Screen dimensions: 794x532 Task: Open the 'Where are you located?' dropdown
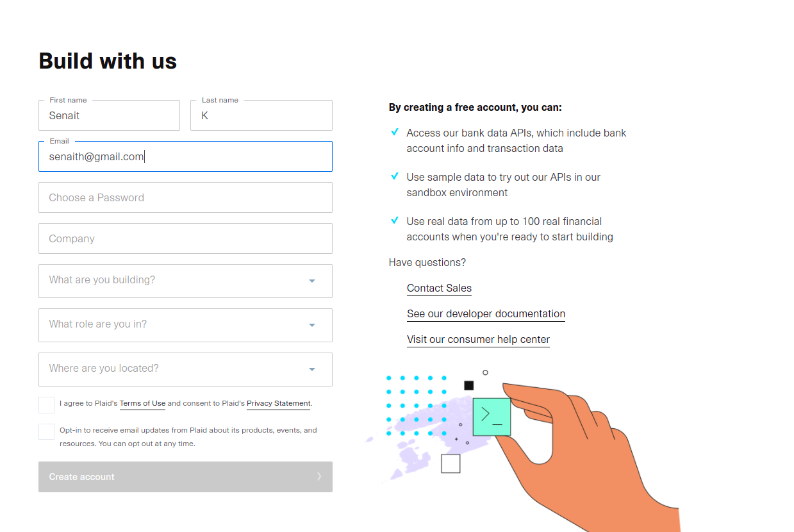pos(185,369)
